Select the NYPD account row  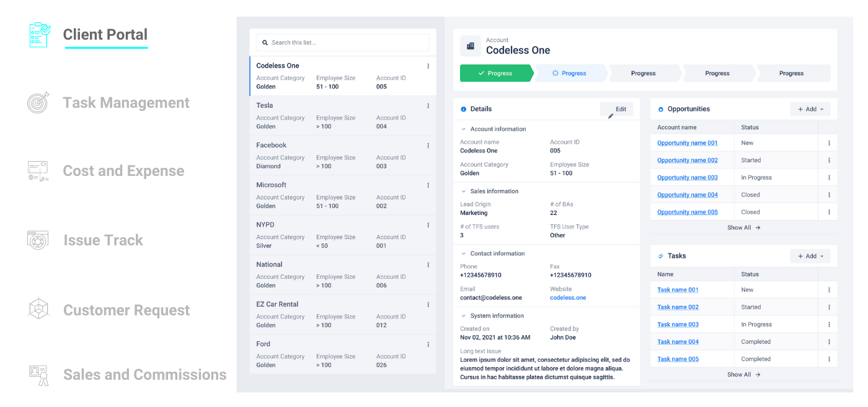point(343,235)
